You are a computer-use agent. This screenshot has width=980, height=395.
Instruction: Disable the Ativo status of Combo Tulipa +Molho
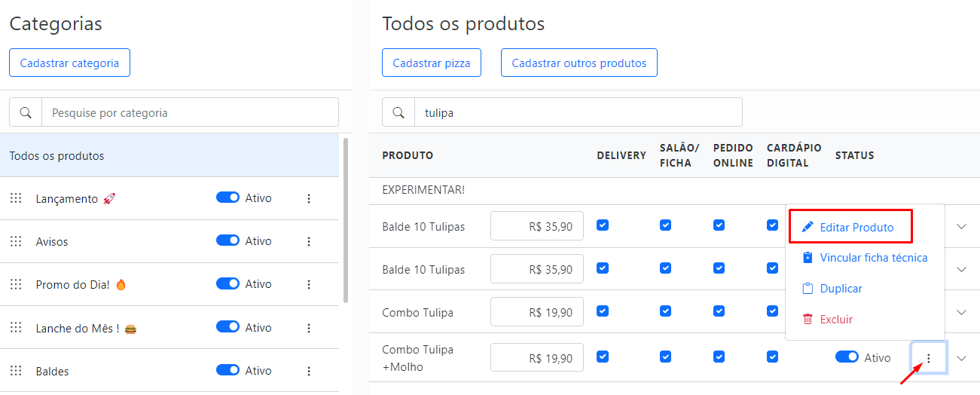[847, 357]
